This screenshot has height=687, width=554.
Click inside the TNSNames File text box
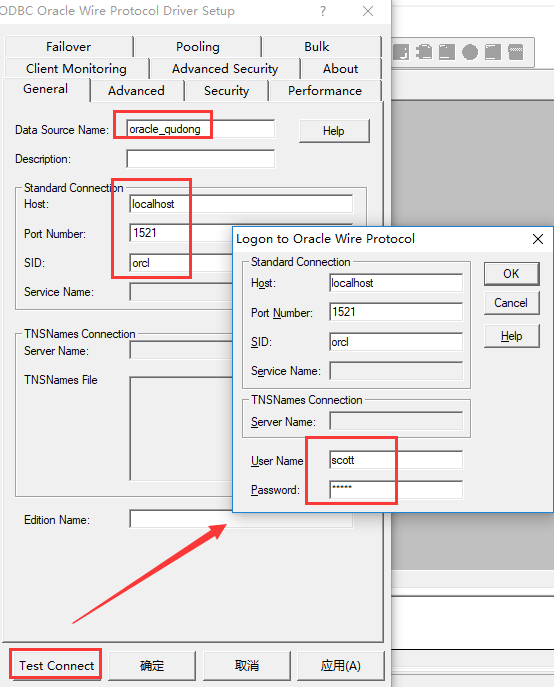coord(181,428)
